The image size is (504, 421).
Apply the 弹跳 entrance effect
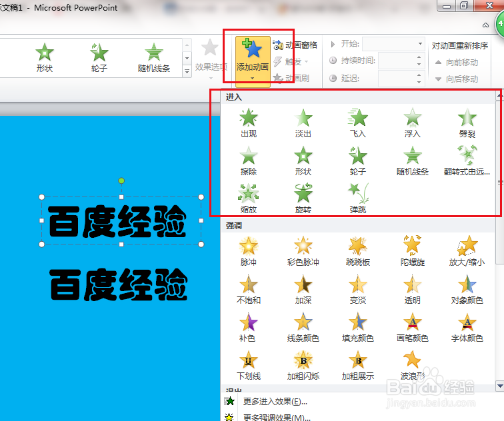tap(358, 199)
